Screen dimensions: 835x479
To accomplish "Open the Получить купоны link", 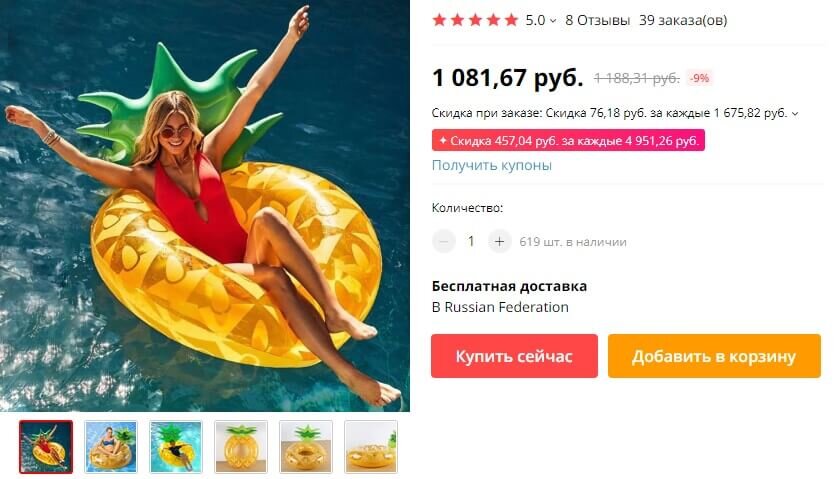I will 492,165.
